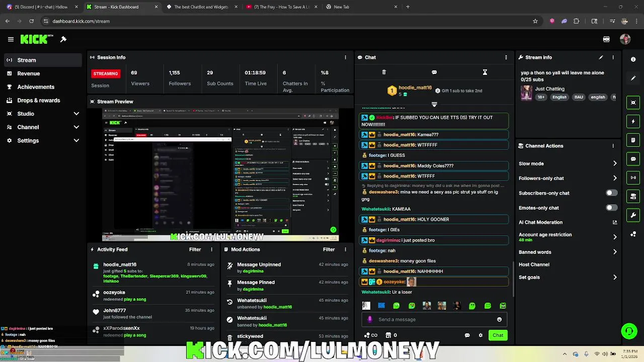The image size is (644, 362).
Task: Click the info icon in the right sidebar
Action: coord(633,59)
